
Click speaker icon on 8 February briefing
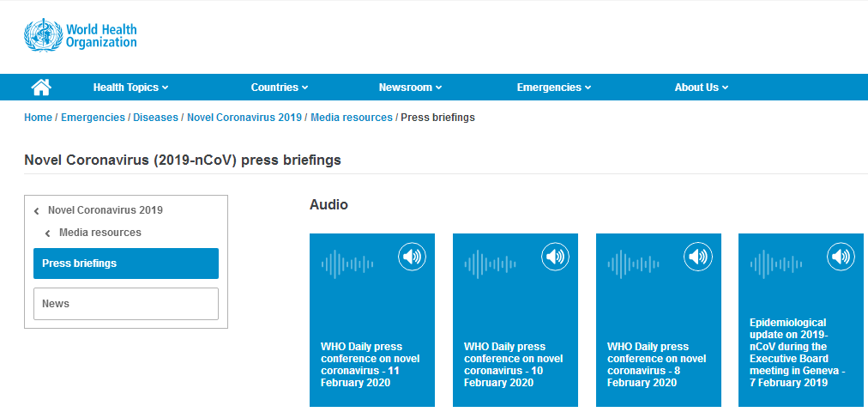click(698, 256)
